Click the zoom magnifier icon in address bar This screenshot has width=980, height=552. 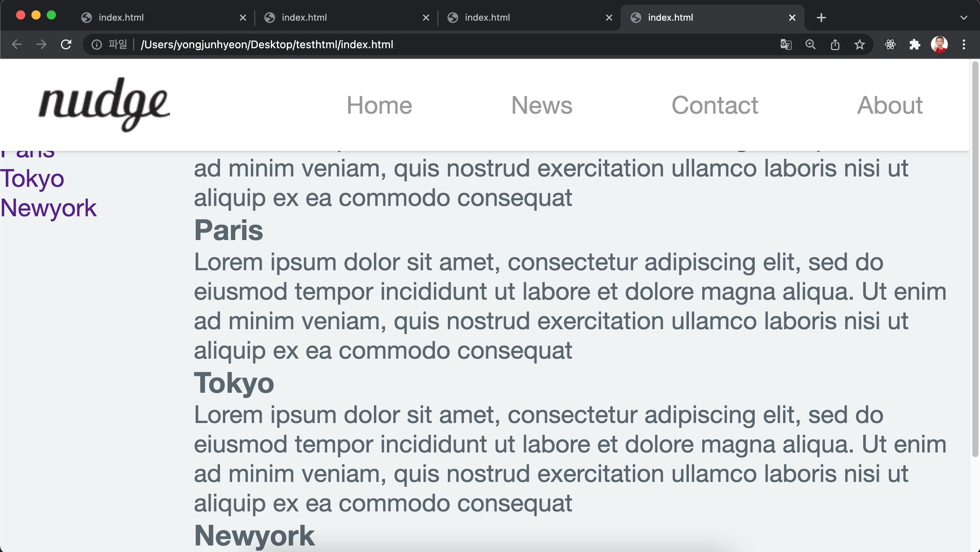(810, 44)
